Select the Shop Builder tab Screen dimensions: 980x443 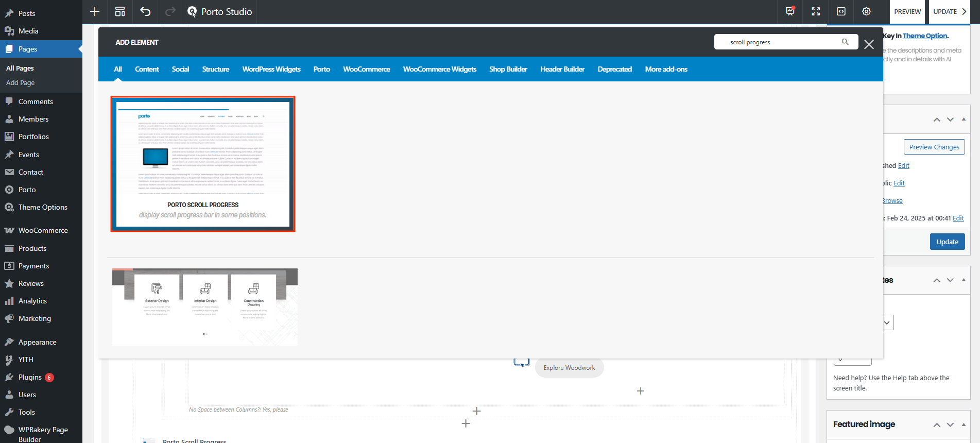(508, 69)
